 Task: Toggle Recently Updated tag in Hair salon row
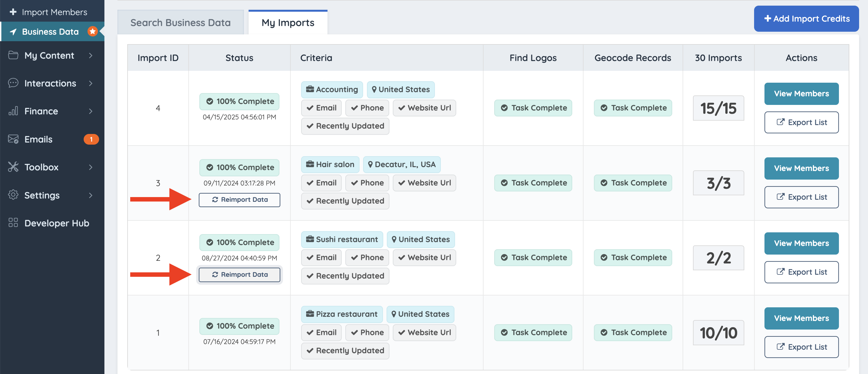tap(345, 201)
